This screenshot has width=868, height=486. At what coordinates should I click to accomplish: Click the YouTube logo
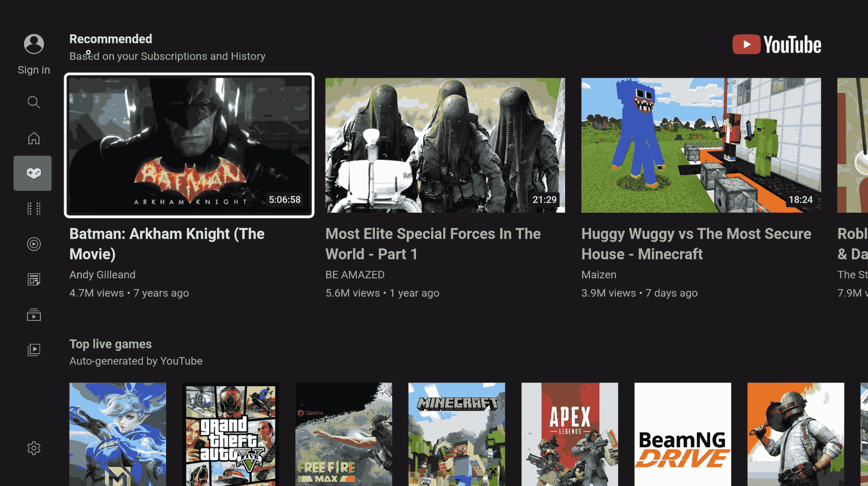tap(777, 45)
